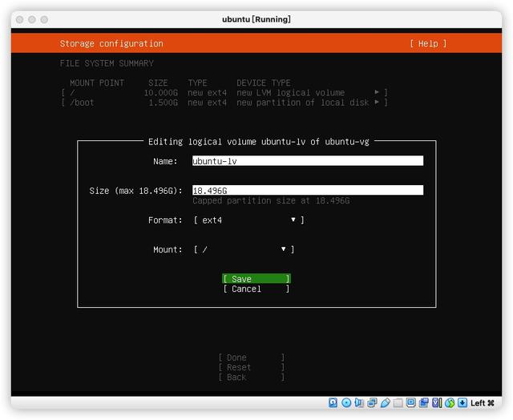
Task: Close the ubuntu VM window
Action: tap(19, 19)
